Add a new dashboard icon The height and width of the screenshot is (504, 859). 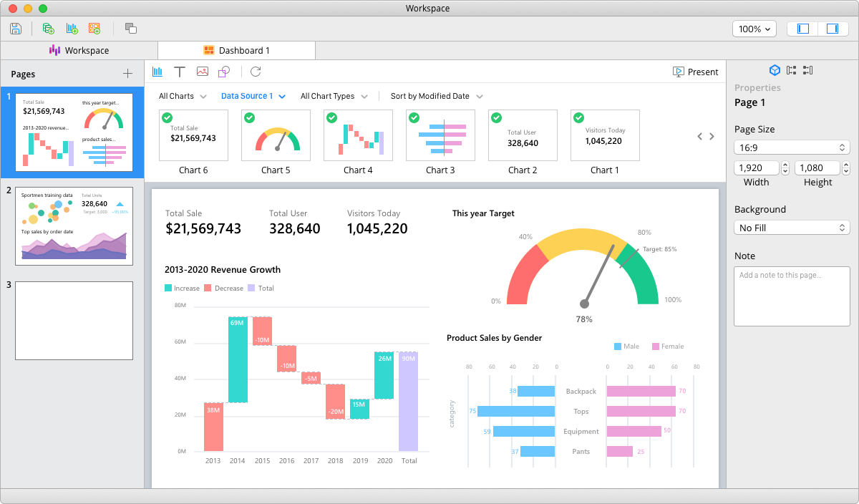(94, 29)
